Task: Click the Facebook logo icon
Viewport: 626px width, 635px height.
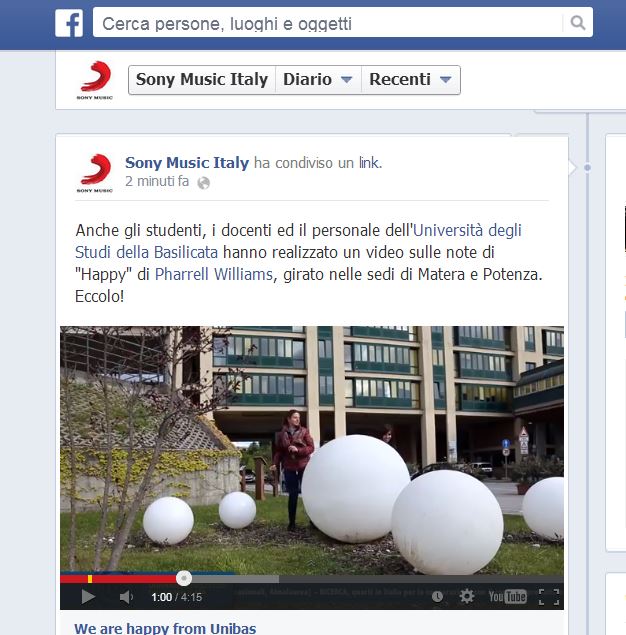Action: click(69, 23)
